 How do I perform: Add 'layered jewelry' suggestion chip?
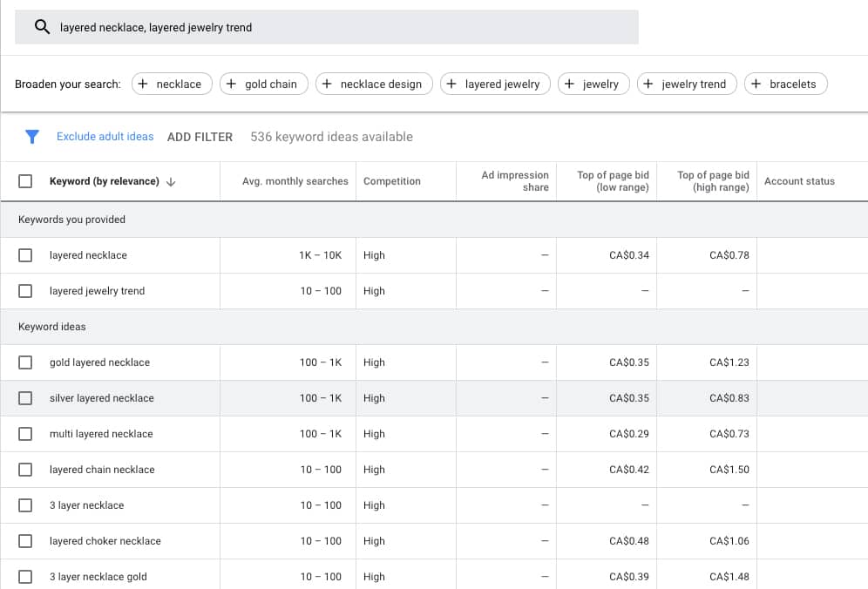496,85
